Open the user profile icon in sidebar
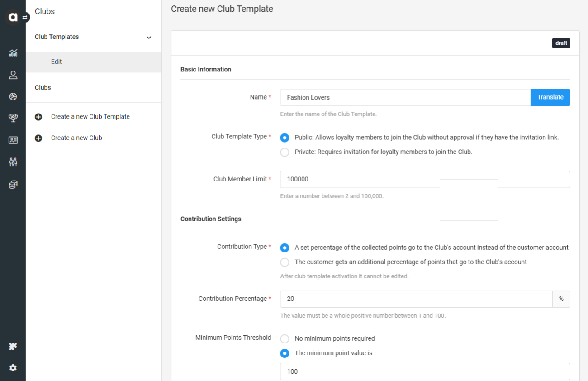Image resolution: width=588 pixels, height=381 pixels. [13, 75]
